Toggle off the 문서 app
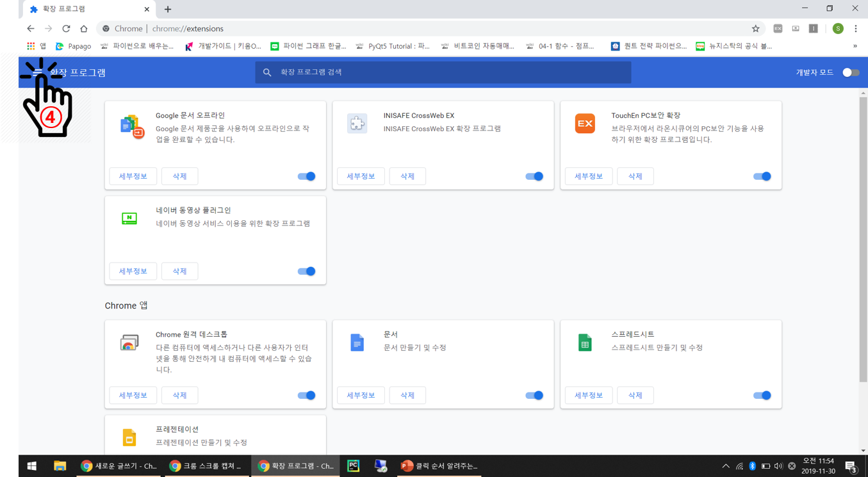 [x=534, y=395]
